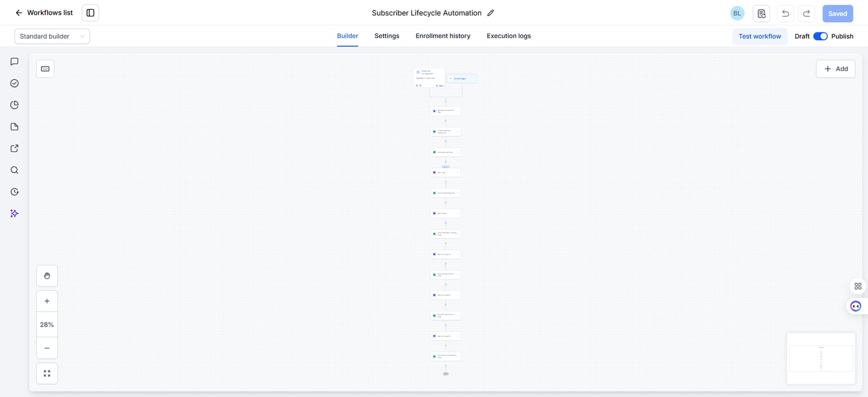The image size is (868, 397).
Task: Open the Enrollment history tab
Action: coord(443,36)
